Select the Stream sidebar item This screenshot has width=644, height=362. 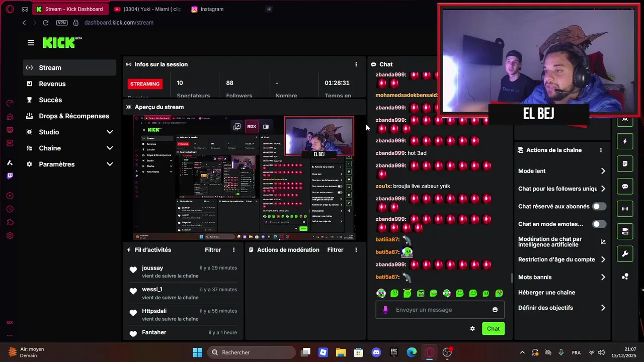point(69,68)
